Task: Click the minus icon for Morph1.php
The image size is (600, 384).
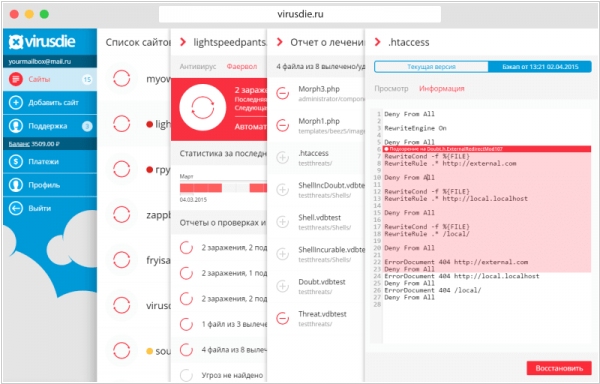Action: [x=282, y=125]
